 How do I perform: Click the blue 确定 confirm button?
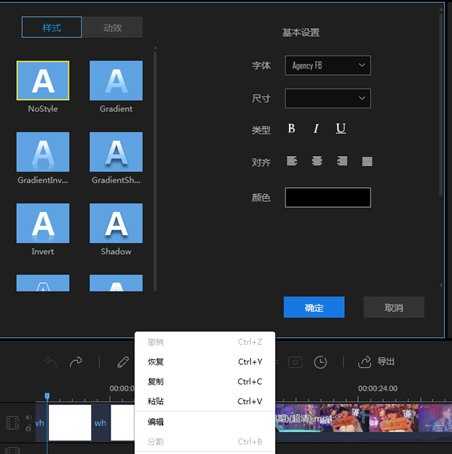314,307
